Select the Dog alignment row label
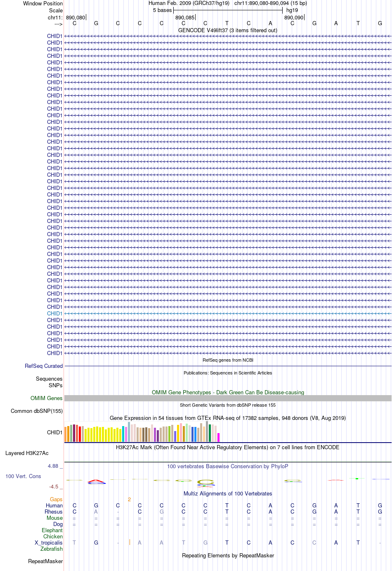392x571 pixels. 58,524
